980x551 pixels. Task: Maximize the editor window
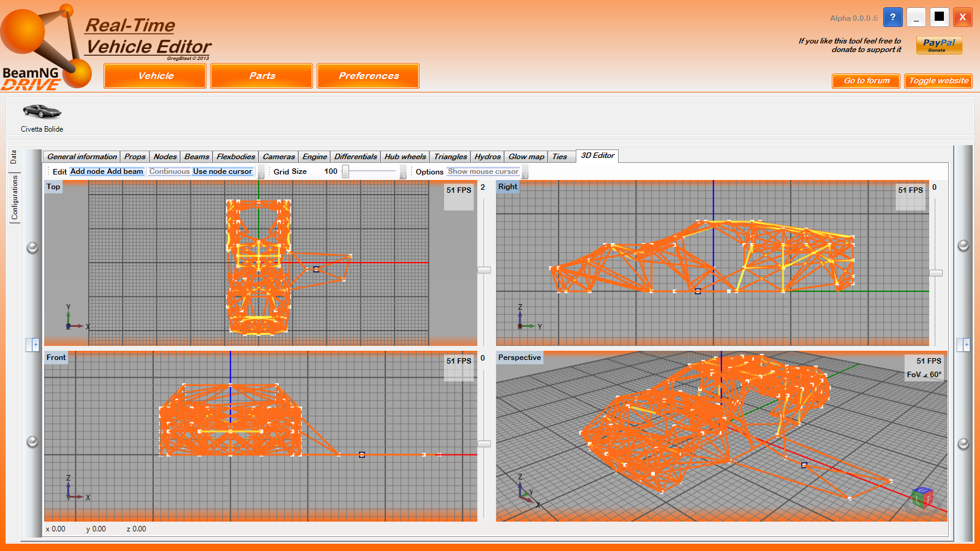tap(940, 17)
